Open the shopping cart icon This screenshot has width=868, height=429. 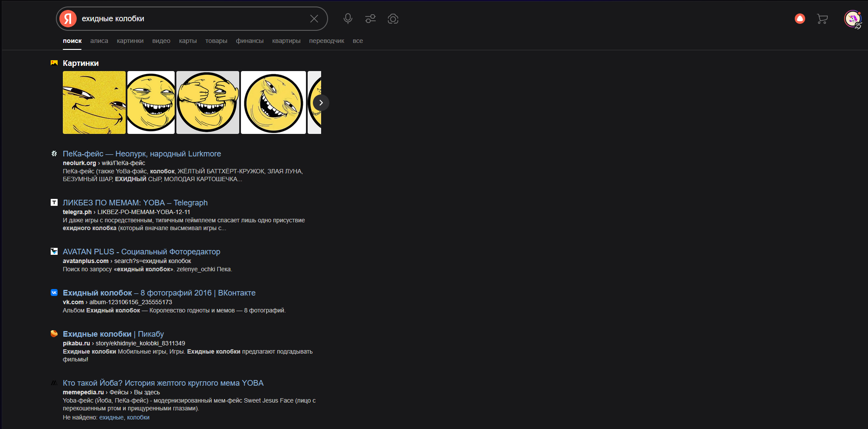coord(822,19)
